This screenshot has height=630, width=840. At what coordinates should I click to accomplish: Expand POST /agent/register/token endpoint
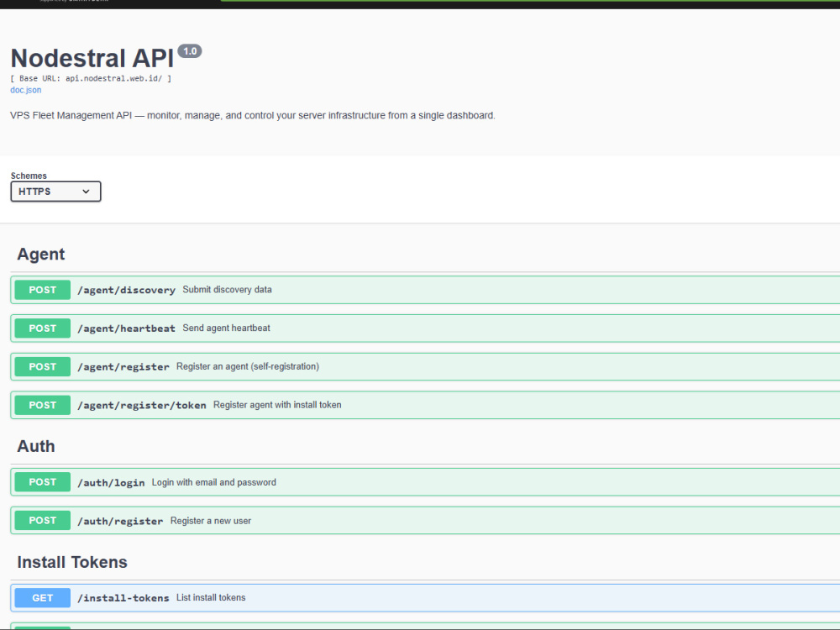click(x=425, y=405)
